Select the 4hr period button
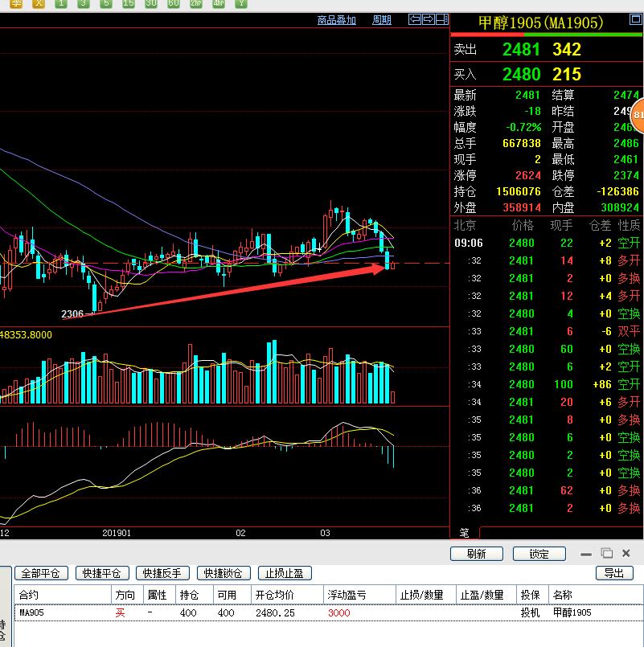The image size is (644, 647). point(219,4)
